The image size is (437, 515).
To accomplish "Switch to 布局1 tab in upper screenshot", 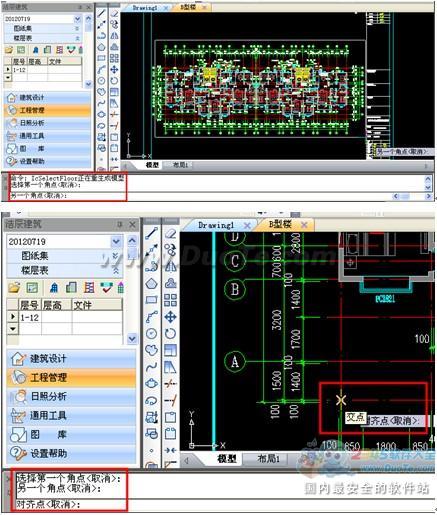I will 180,165.
